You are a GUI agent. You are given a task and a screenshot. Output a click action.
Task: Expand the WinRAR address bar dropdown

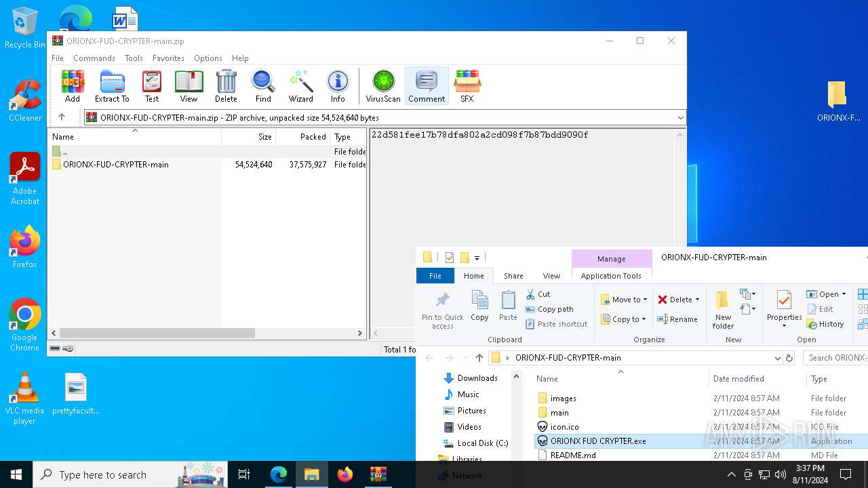(x=680, y=118)
